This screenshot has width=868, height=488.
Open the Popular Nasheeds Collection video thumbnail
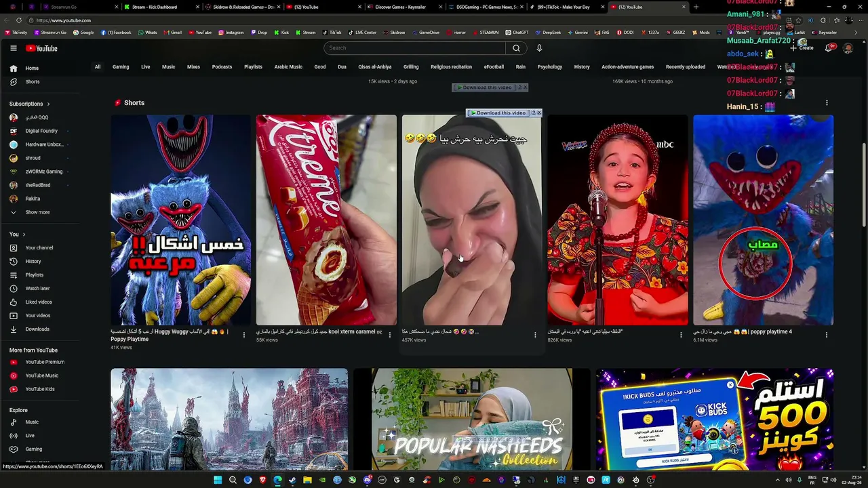click(472, 419)
